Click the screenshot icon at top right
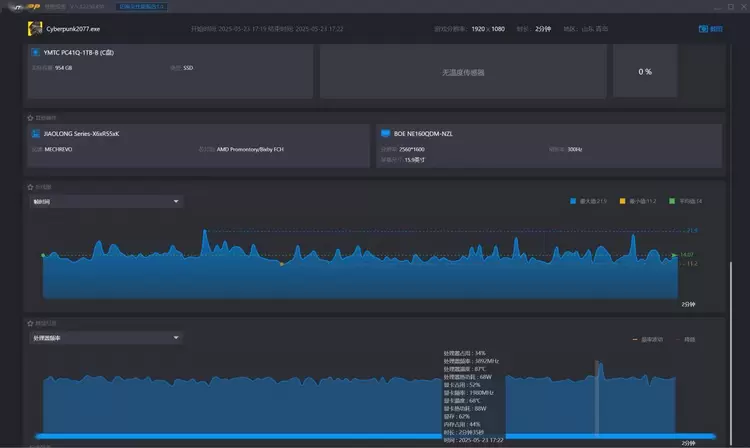 702,29
